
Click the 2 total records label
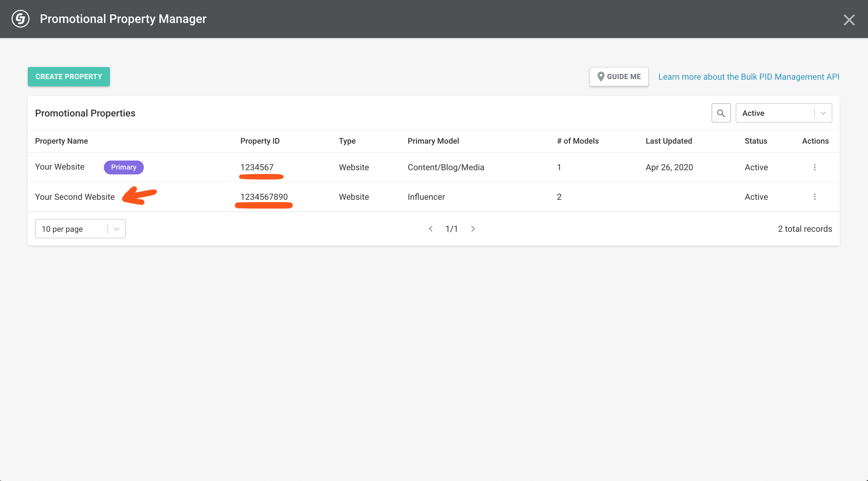coord(805,229)
